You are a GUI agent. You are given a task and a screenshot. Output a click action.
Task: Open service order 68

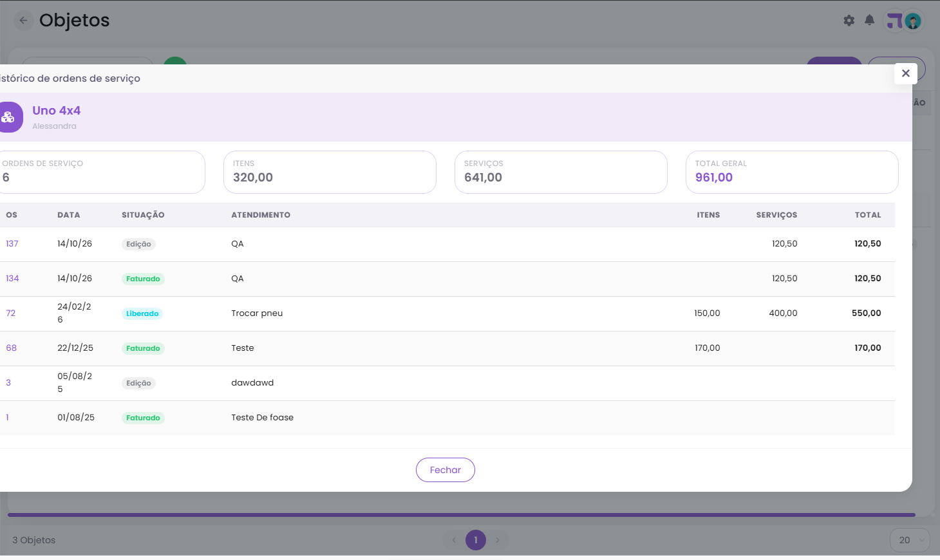pyautogui.click(x=12, y=348)
